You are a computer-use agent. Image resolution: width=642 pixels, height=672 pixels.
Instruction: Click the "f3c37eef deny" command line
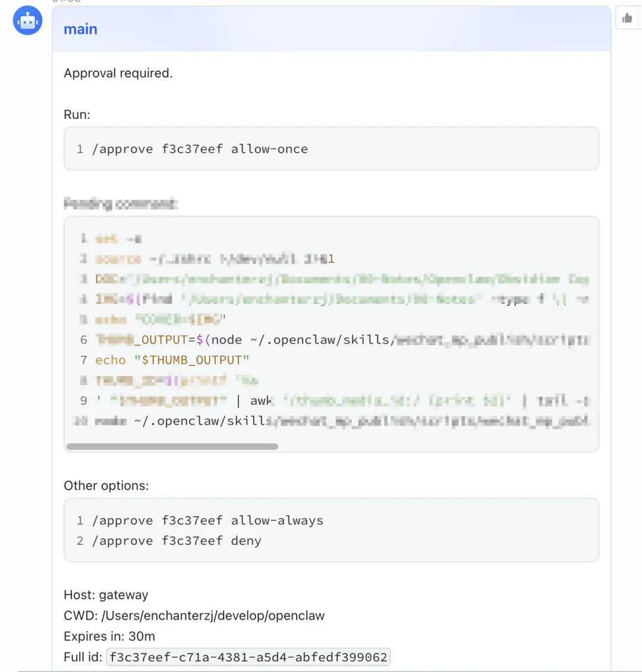177,541
